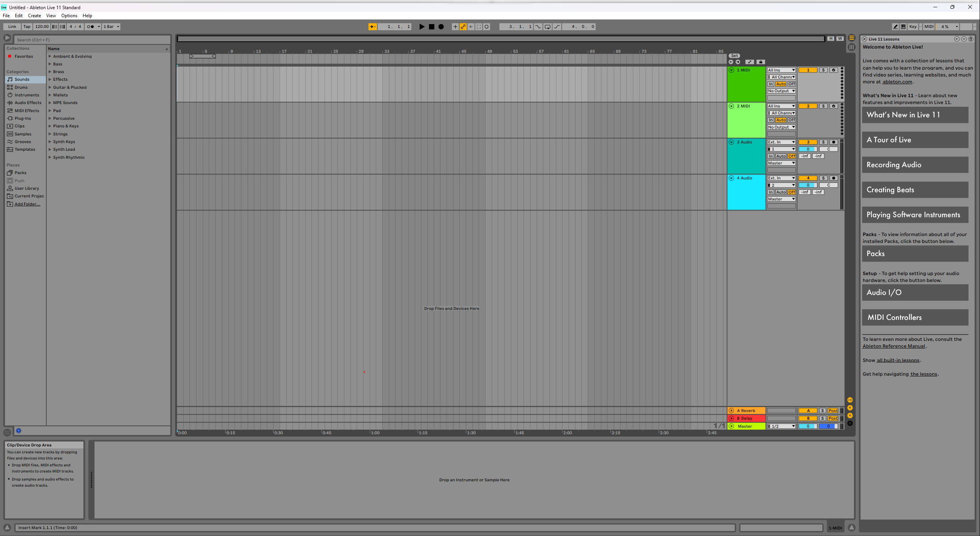Toggle the Punch-Out switch
Image resolution: width=980 pixels, height=536 pixels.
pyautogui.click(x=557, y=27)
